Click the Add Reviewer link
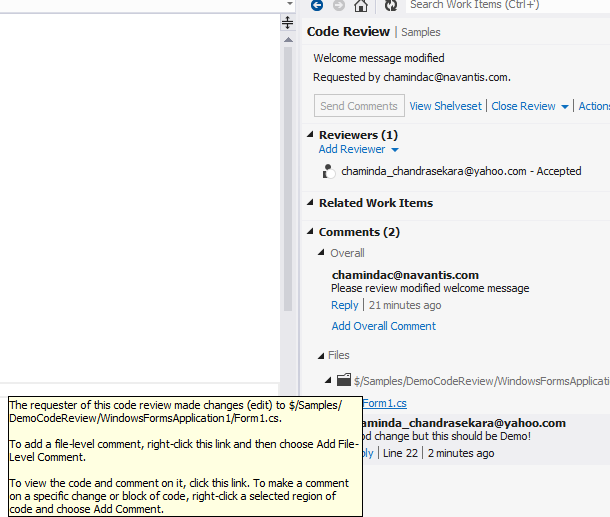The height and width of the screenshot is (517, 610). pos(352,149)
